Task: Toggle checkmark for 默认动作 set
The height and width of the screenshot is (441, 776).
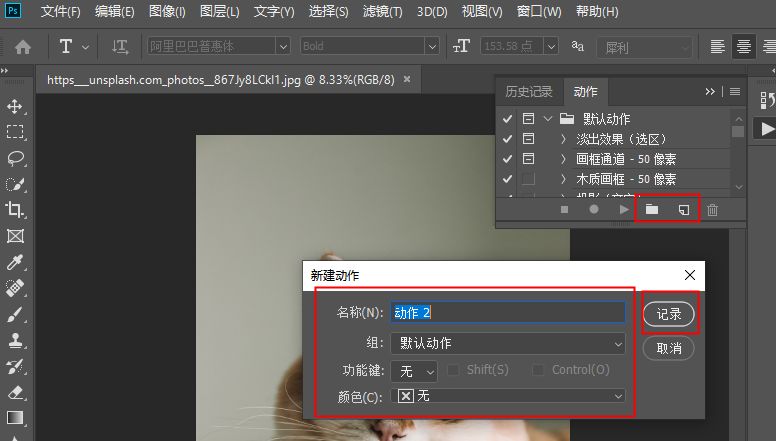Action: tap(507, 119)
